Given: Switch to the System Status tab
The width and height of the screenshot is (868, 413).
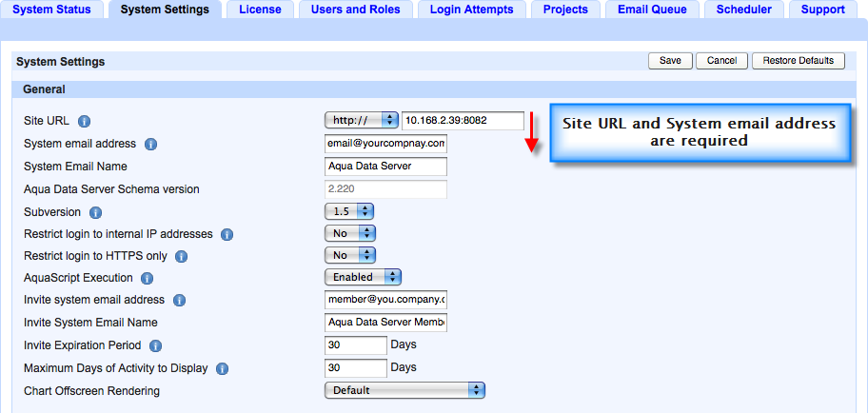Looking at the screenshot, I should coord(52,10).
